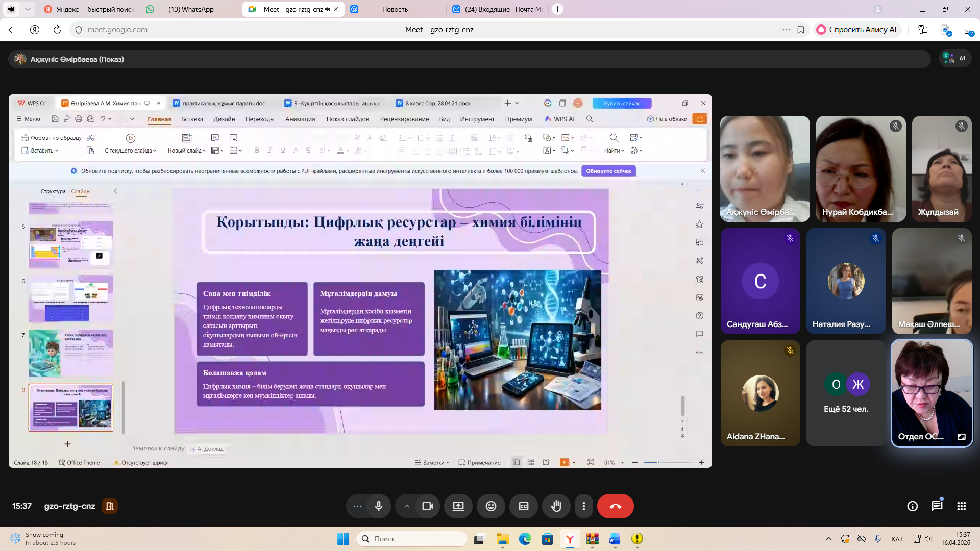Toggle the microphone in Meet

(378, 506)
